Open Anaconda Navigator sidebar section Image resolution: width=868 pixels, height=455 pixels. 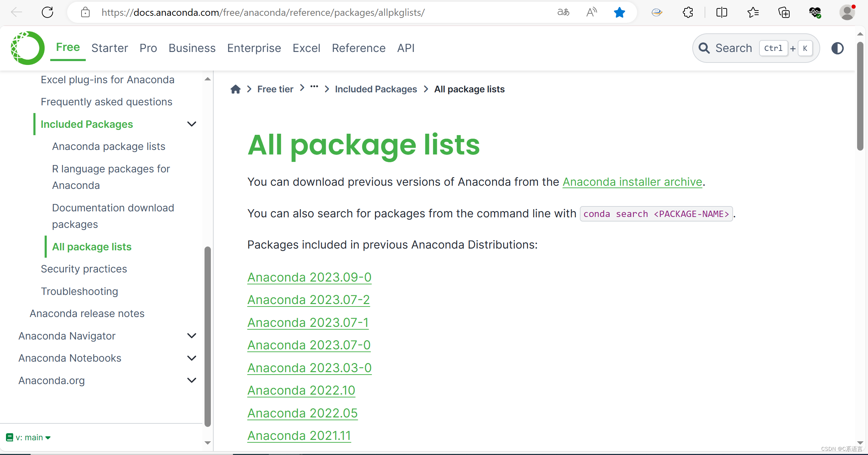tap(67, 336)
